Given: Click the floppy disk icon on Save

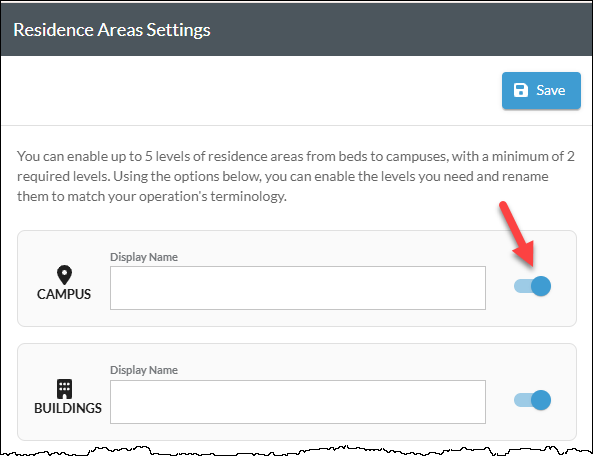Looking at the screenshot, I should [x=521, y=90].
